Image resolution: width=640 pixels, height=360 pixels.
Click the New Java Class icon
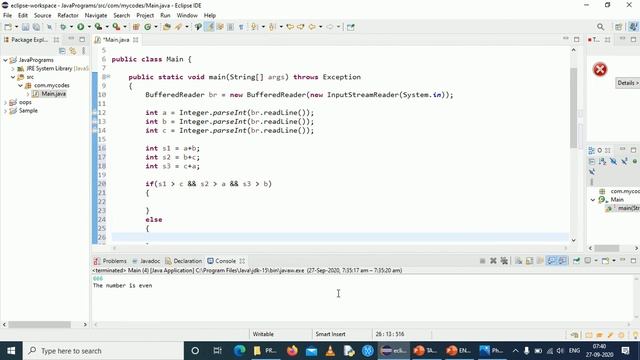click(x=147, y=27)
